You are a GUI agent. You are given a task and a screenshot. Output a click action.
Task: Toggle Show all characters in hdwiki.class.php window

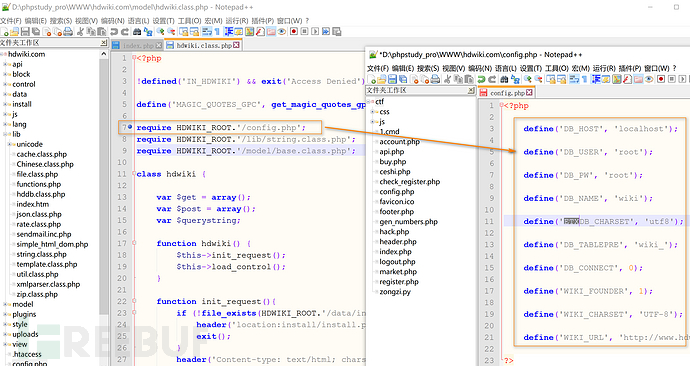point(217,32)
